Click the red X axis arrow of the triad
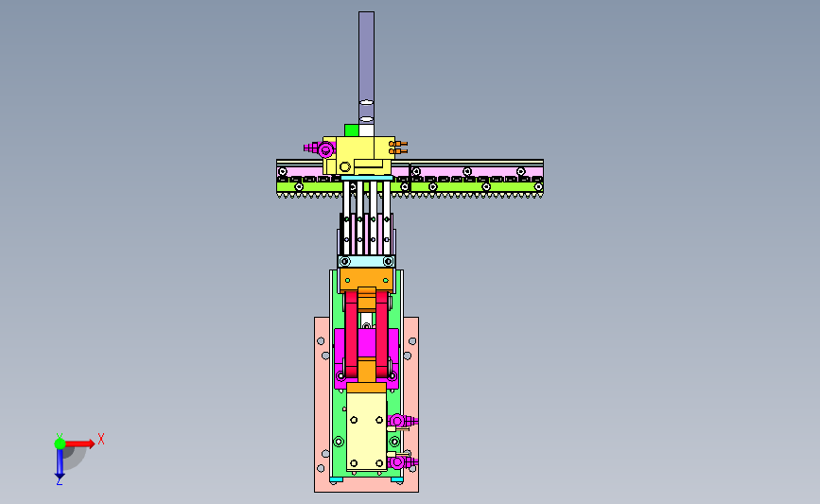Image resolution: width=820 pixels, height=504 pixels. tap(79, 443)
